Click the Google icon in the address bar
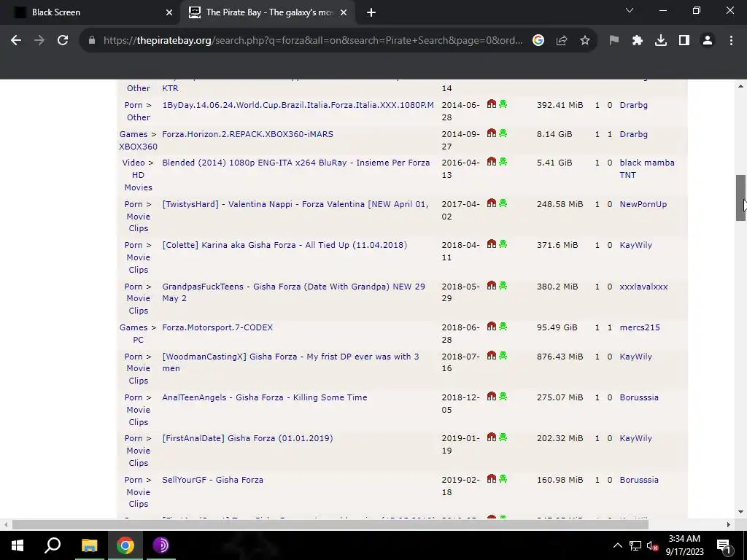Image resolution: width=747 pixels, height=560 pixels. coord(538,41)
